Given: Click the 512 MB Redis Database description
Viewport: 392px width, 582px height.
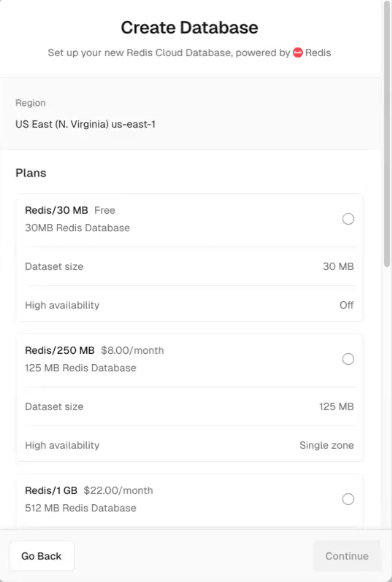Looking at the screenshot, I should (81, 508).
